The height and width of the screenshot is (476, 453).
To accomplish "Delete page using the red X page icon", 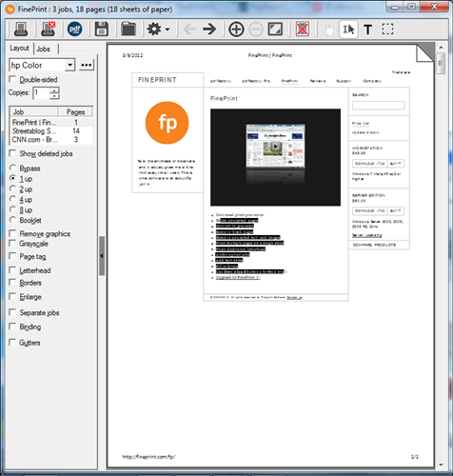I will click(303, 30).
